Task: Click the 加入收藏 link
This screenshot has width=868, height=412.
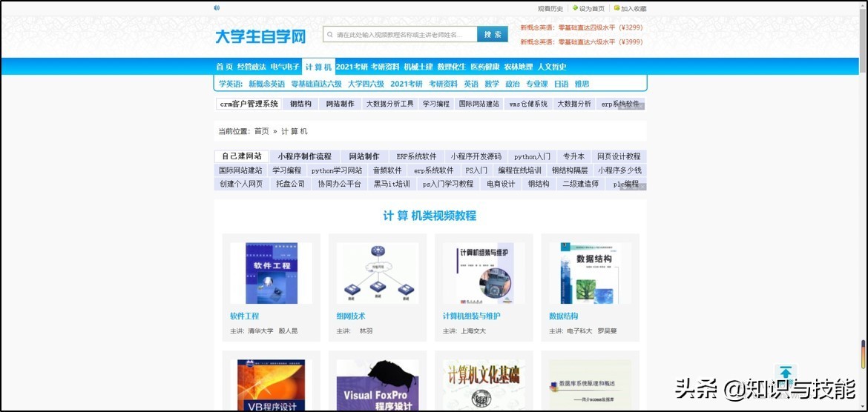Action: coord(634,8)
